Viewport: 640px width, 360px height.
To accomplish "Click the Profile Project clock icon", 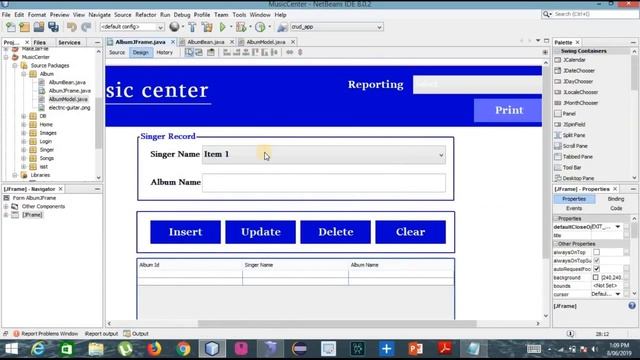I will point(260,27).
